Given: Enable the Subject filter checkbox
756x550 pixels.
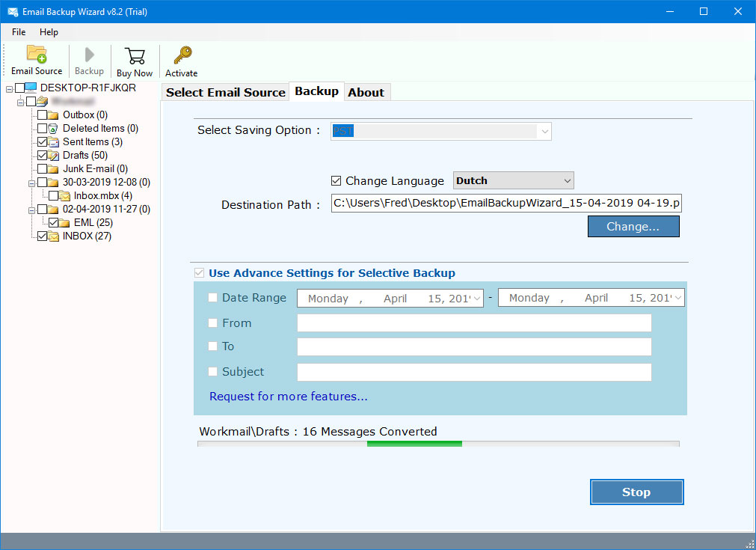Looking at the screenshot, I should (x=212, y=371).
